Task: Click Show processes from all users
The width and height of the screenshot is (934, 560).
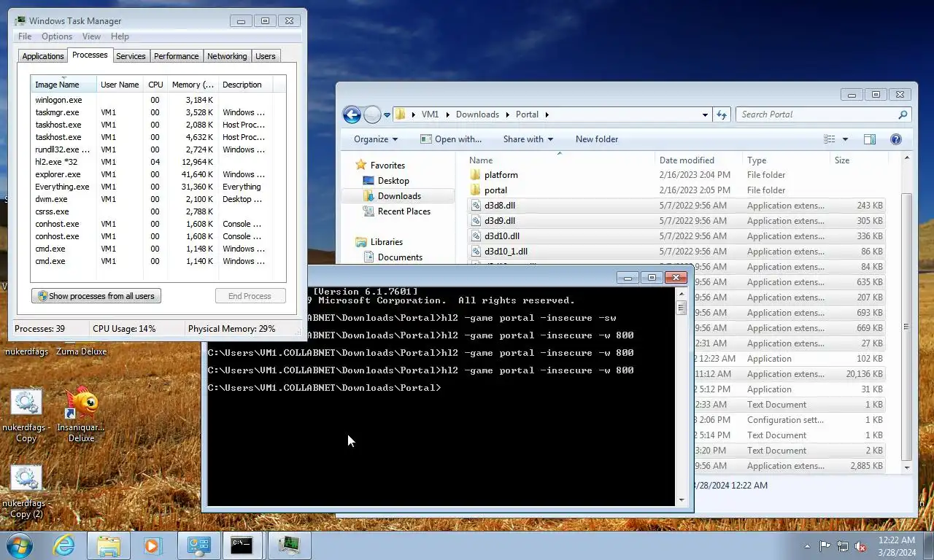Action: (96, 296)
